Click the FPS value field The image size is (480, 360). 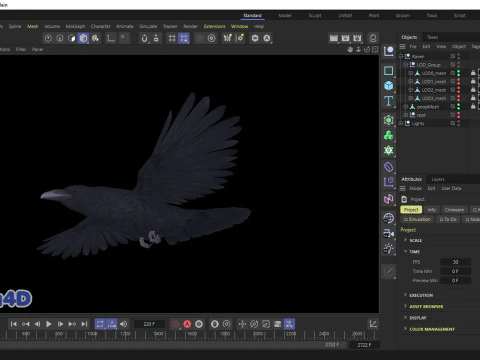point(455,262)
